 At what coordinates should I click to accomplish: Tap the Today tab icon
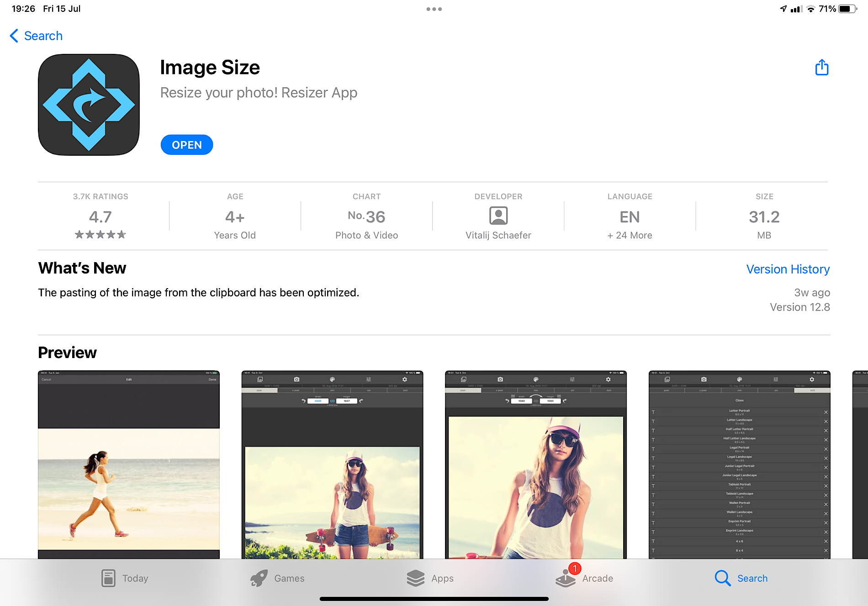(x=108, y=578)
